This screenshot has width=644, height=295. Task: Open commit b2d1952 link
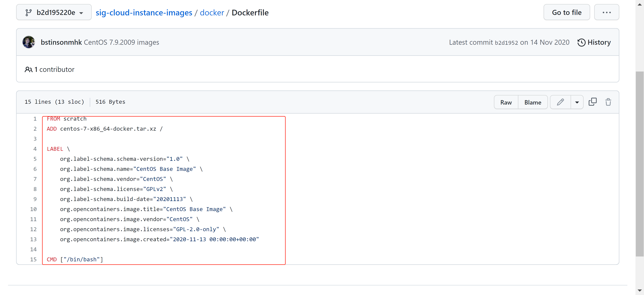coord(506,42)
